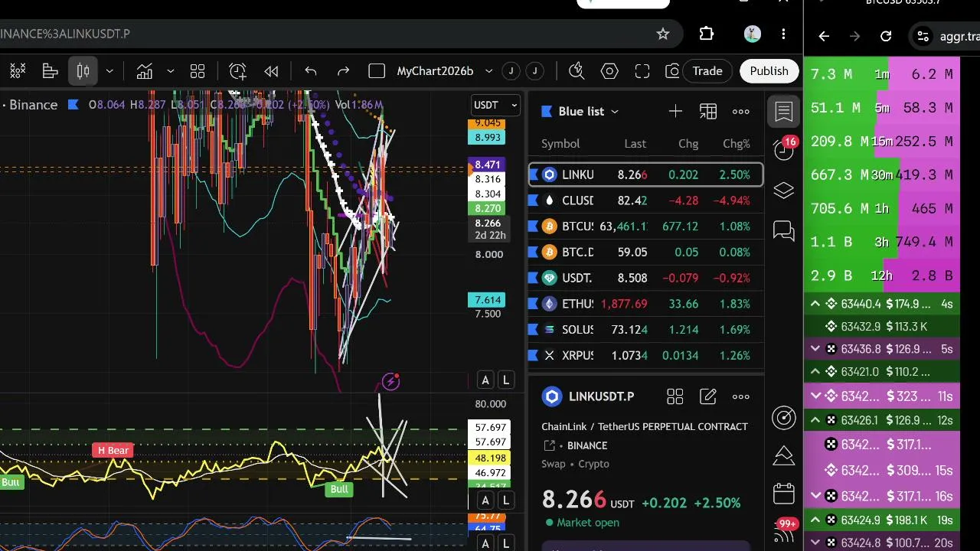Sort the watchlist by Symbol column
This screenshot has width=980, height=551.
(560, 144)
